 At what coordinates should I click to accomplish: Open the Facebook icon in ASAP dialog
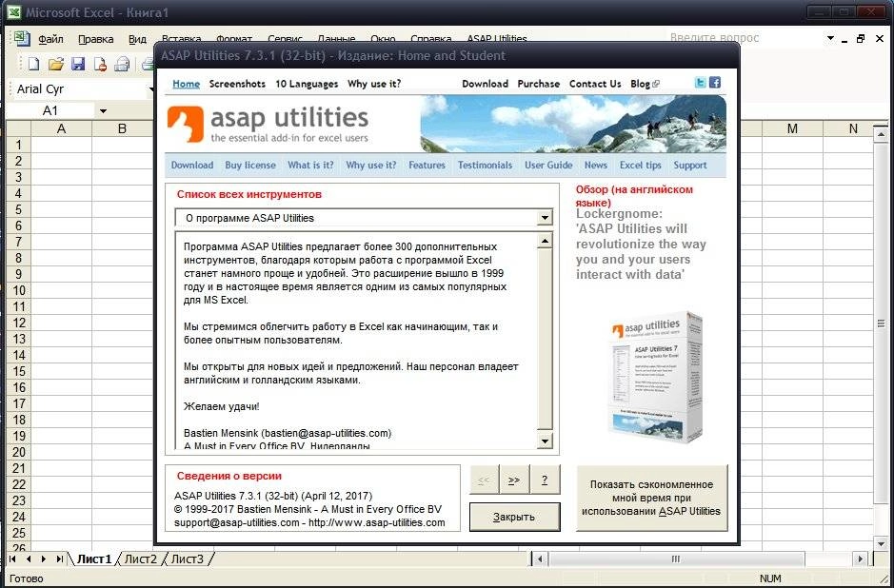[x=714, y=83]
